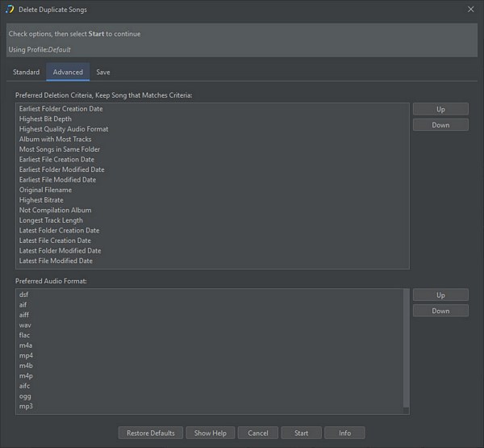Open Show Help

[211, 433]
